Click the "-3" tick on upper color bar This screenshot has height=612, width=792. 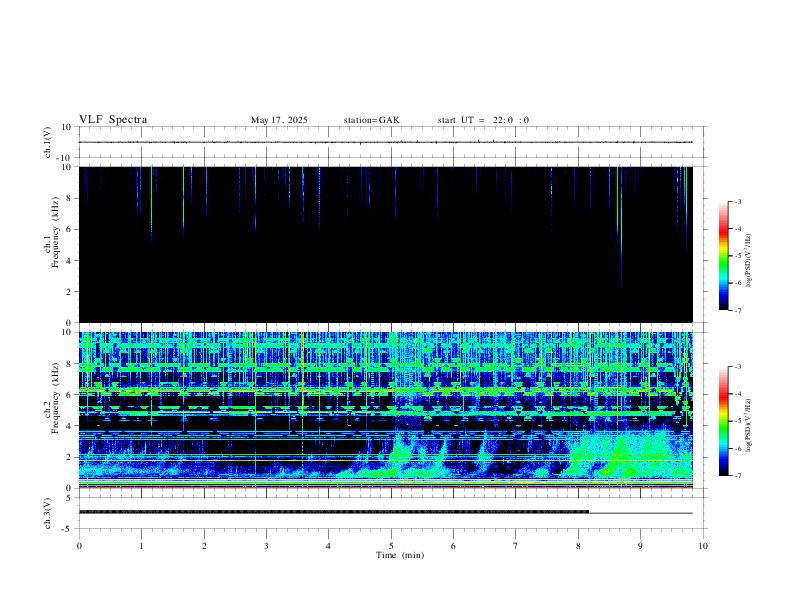click(737, 201)
